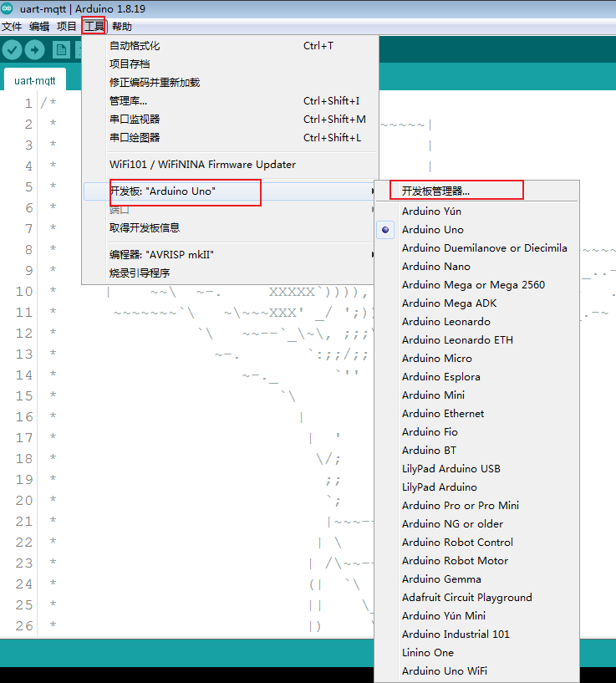Viewport: 616px width, 683px height.
Task: Select Arduino Mega or Mega 2560 board
Action: click(473, 285)
